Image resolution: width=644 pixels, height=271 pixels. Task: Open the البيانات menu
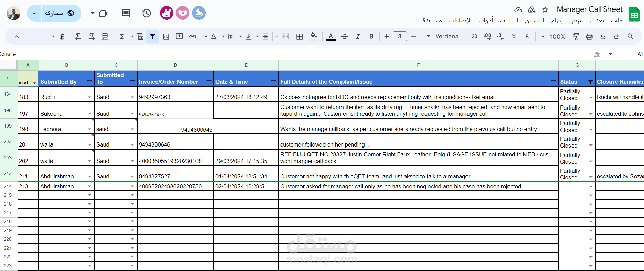pos(509,20)
